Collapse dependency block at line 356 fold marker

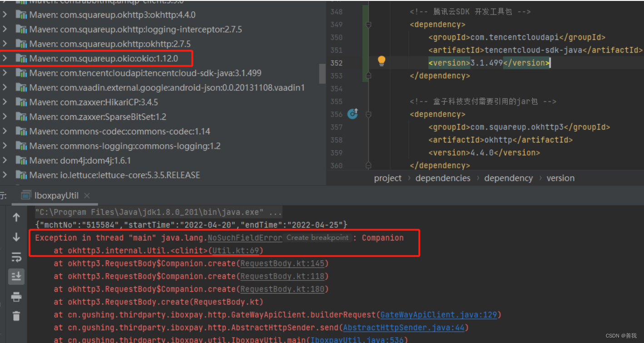click(x=368, y=114)
